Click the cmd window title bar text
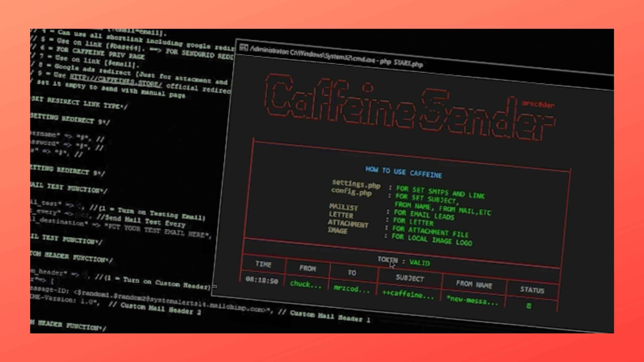Image resolution: width=644 pixels, height=362 pixels. (x=336, y=56)
